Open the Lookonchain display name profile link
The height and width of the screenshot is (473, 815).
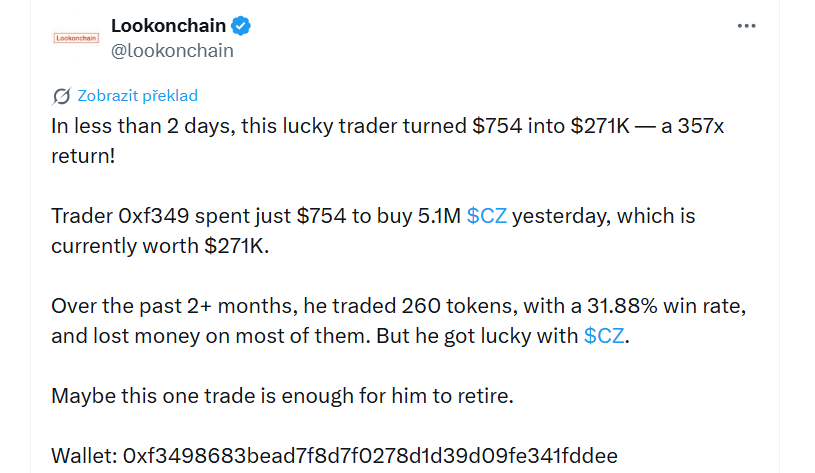pyautogui.click(x=168, y=25)
